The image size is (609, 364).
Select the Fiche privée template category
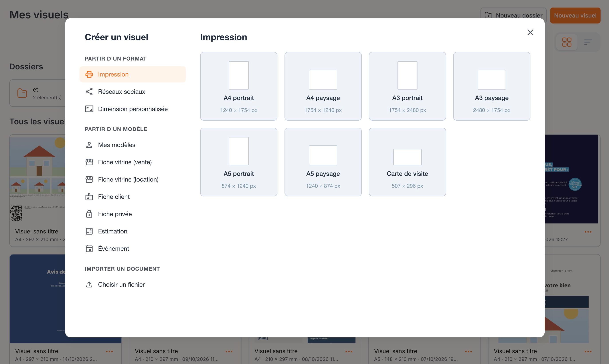point(132,214)
